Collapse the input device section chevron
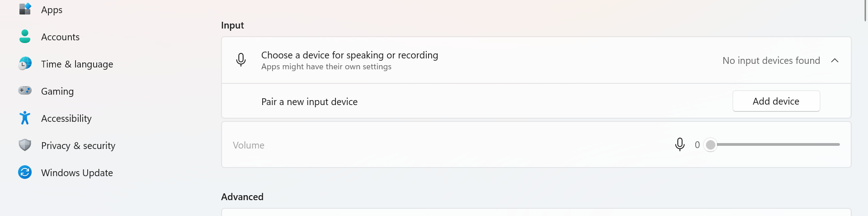This screenshot has height=216, width=868. (835, 61)
